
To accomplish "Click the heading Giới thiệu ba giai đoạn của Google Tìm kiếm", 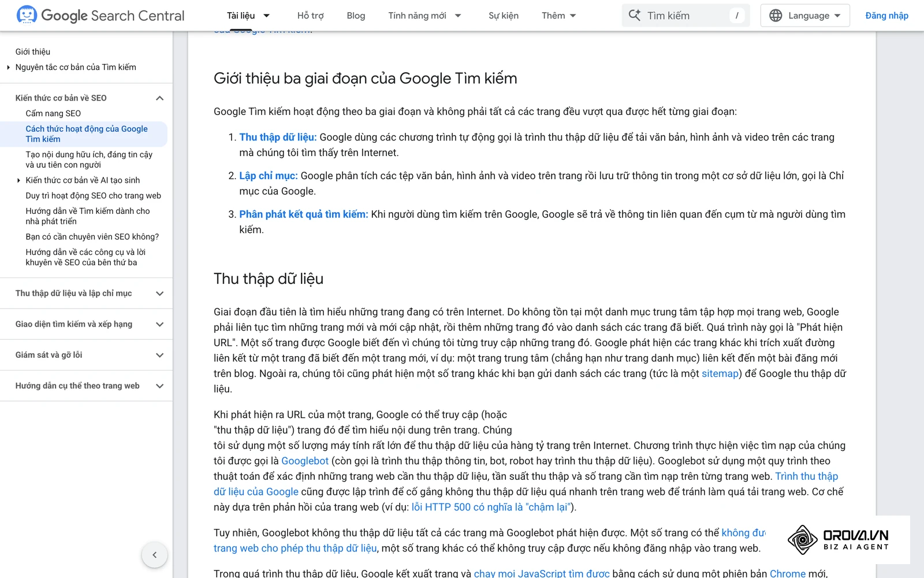I will pos(366,78).
